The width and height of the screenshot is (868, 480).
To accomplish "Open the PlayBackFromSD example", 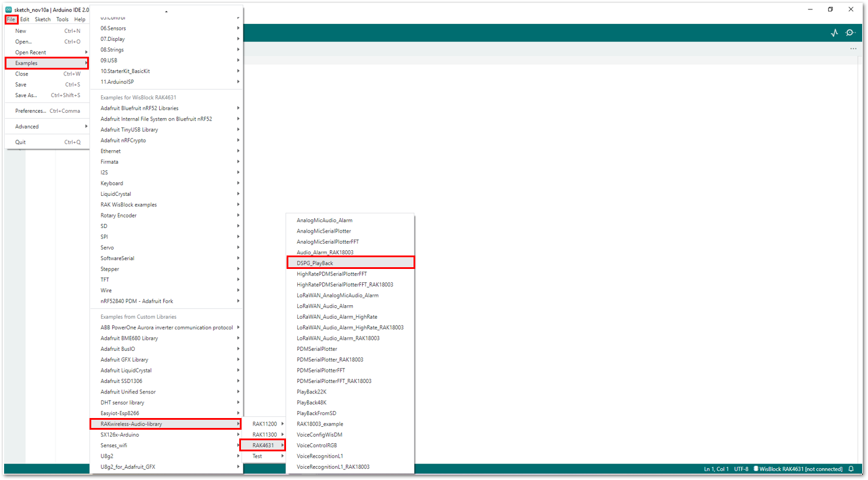I will tap(350, 413).
